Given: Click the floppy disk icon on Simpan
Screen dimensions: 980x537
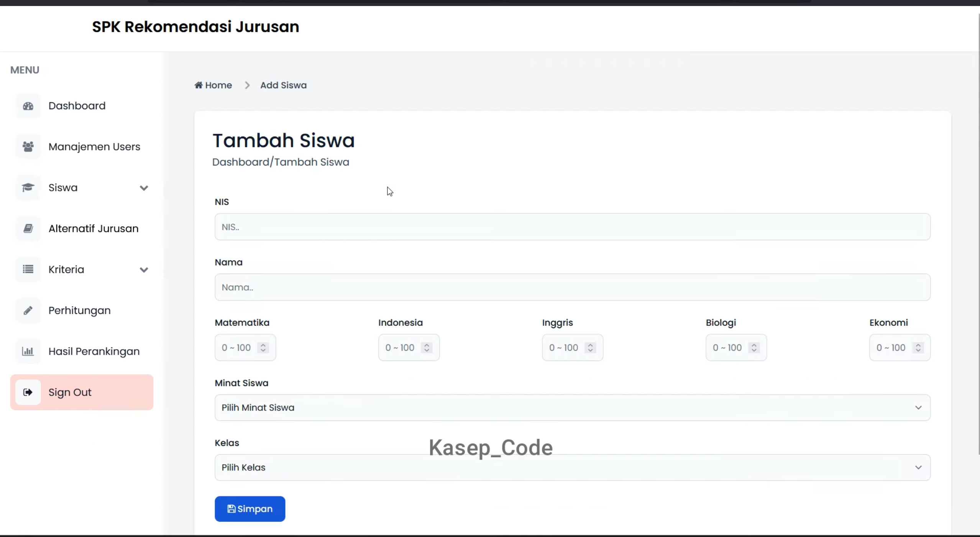Looking at the screenshot, I should tap(231, 509).
